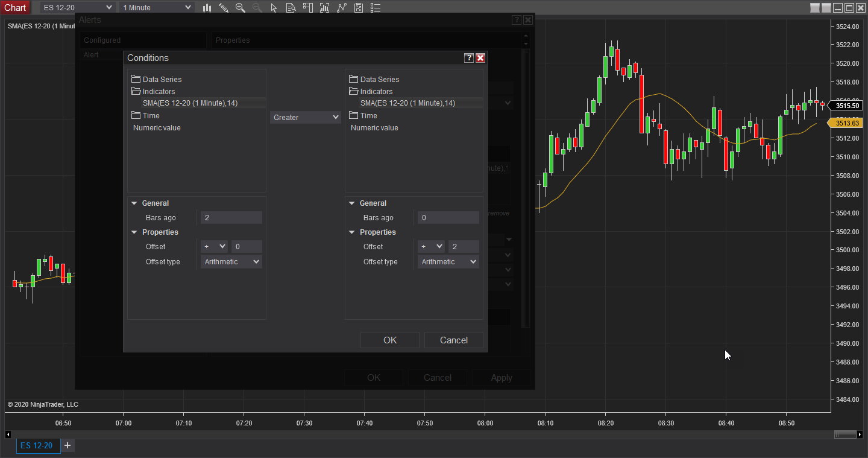
Task: Open the chart properties list icon
Action: pos(376,8)
